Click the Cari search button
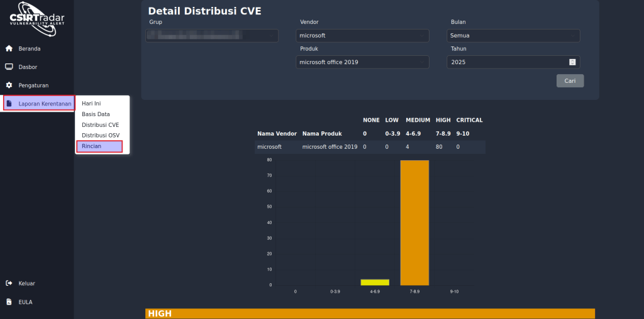644x319 pixels. pyautogui.click(x=570, y=81)
